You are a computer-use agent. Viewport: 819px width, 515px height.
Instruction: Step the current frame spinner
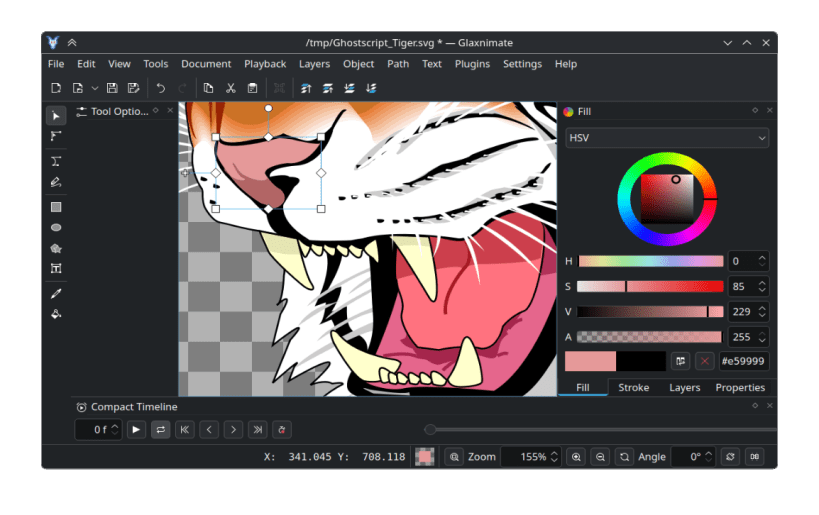click(x=115, y=430)
